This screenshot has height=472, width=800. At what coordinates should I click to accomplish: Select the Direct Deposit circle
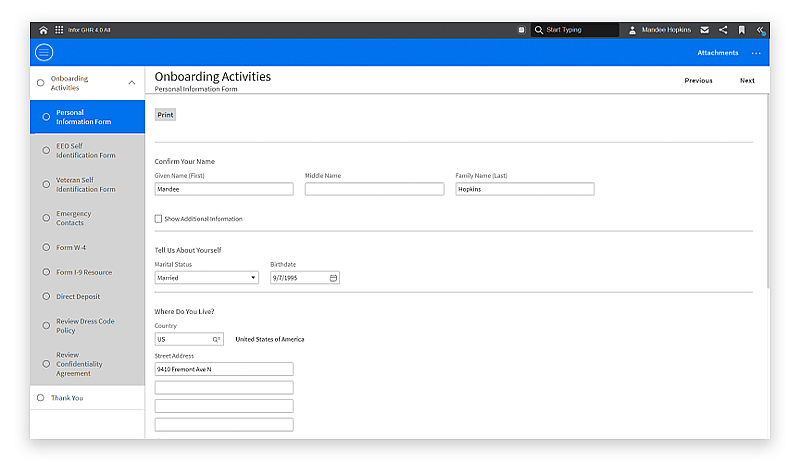[x=46, y=296]
